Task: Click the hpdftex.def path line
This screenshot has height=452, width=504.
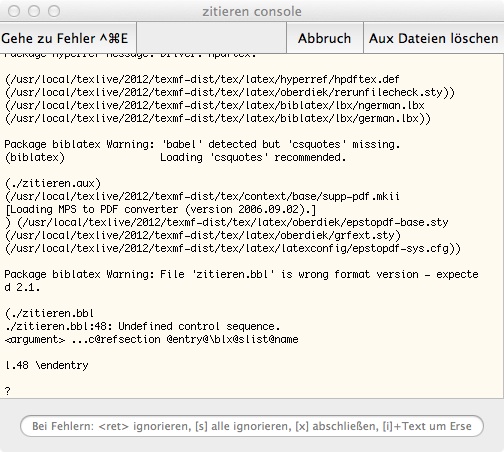Action: pos(202,79)
